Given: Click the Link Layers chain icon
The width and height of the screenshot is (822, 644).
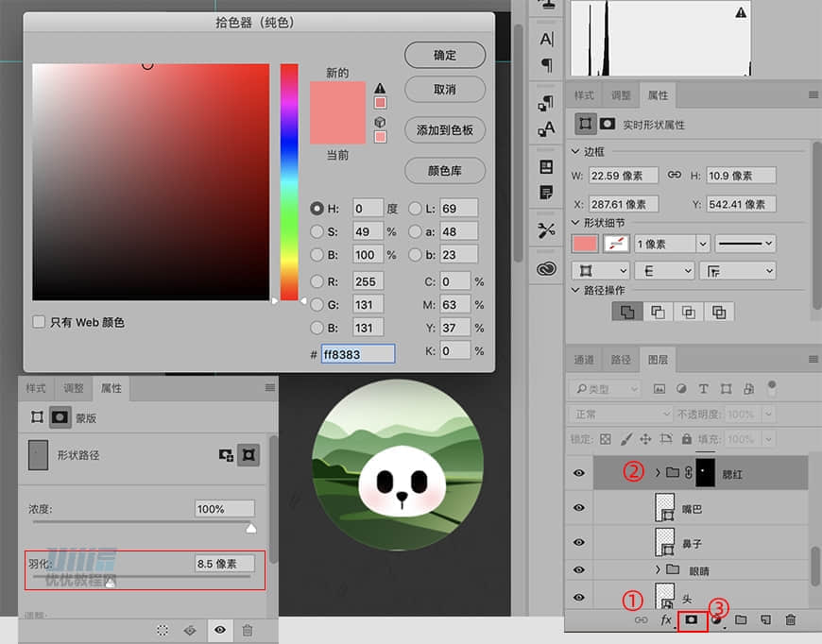Looking at the screenshot, I should pos(643,620).
